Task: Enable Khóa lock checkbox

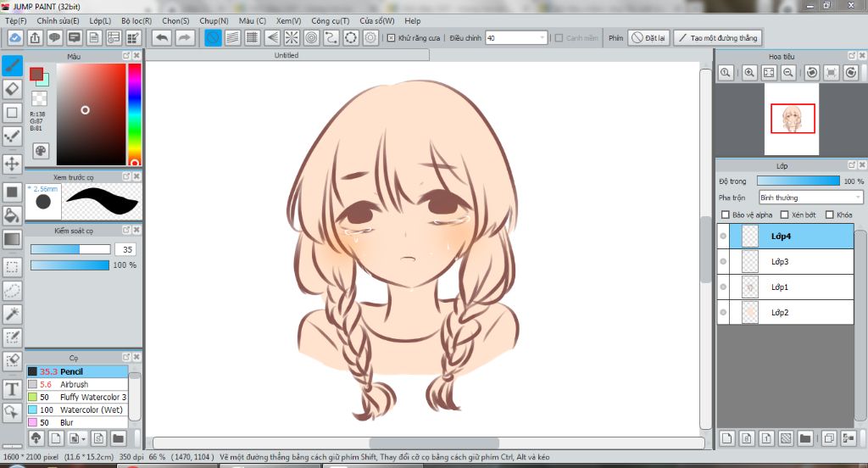Action: click(829, 214)
